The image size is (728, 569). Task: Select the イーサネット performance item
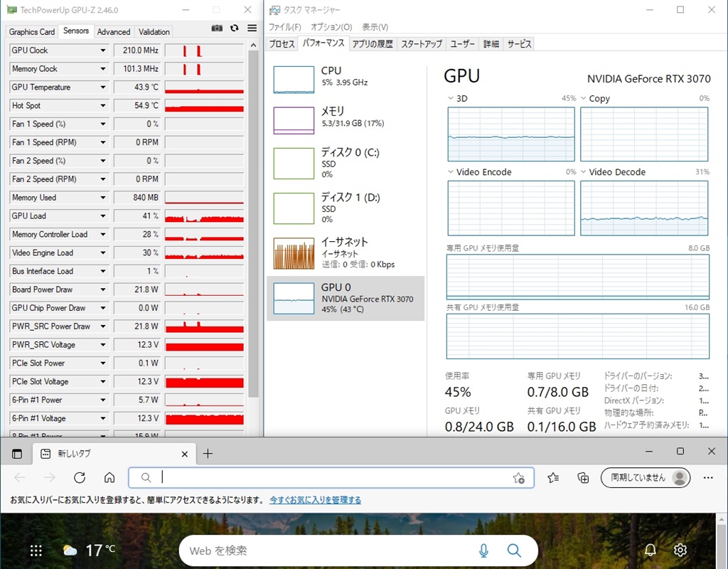(x=346, y=253)
